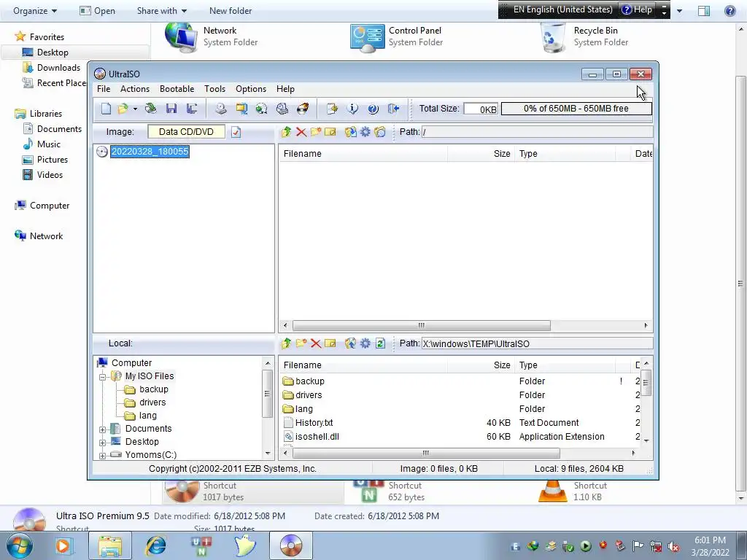
Task: Click Rename icon in the Local toolbar
Action: 330,343
